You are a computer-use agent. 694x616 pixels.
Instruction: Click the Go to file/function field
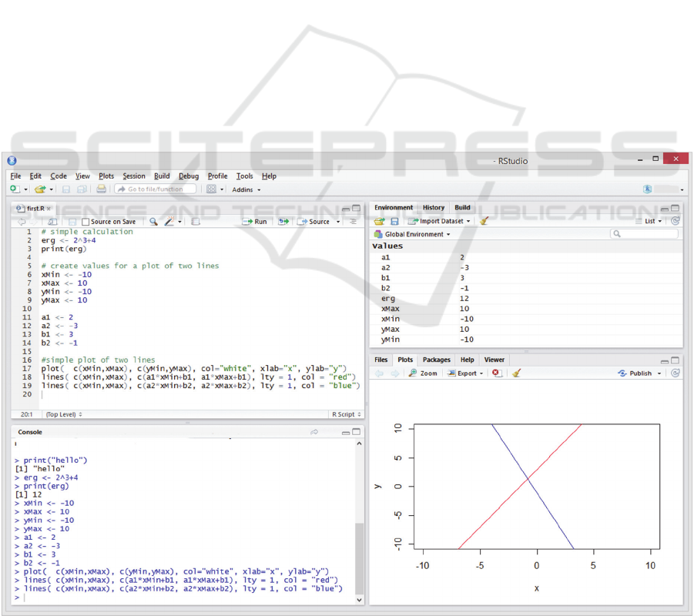[156, 189]
